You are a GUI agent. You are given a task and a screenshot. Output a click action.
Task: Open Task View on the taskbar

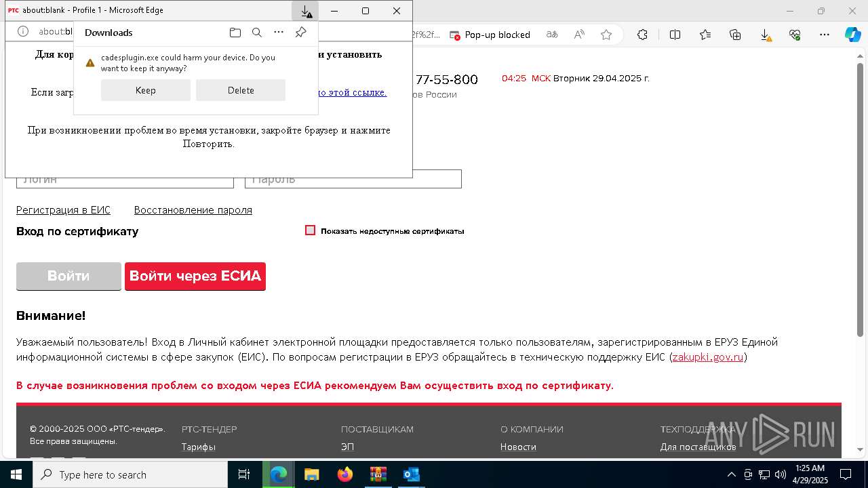(x=244, y=474)
